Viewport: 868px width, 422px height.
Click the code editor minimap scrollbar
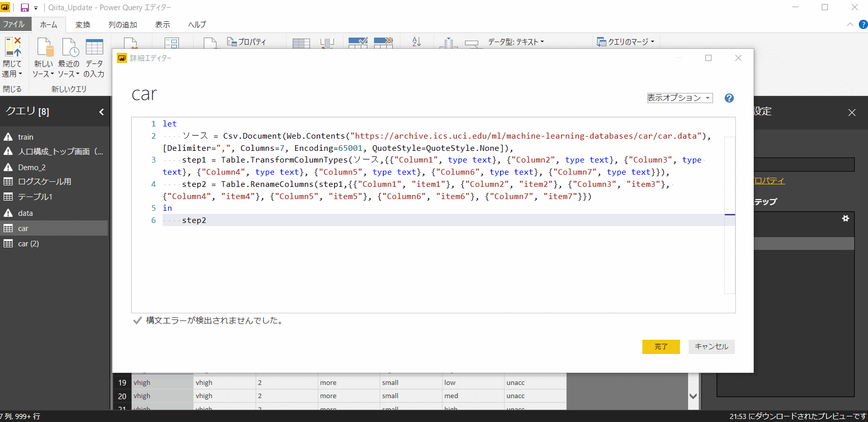(x=730, y=215)
